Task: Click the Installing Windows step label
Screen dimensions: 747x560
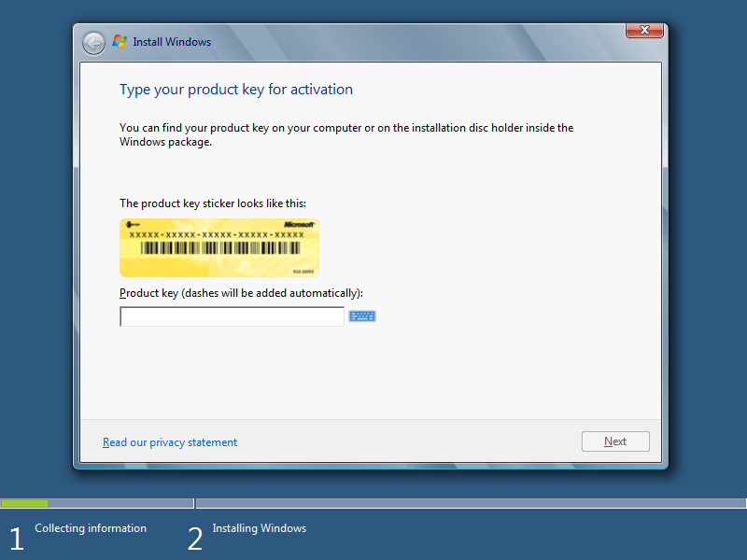Action: pyautogui.click(x=259, y=527)
